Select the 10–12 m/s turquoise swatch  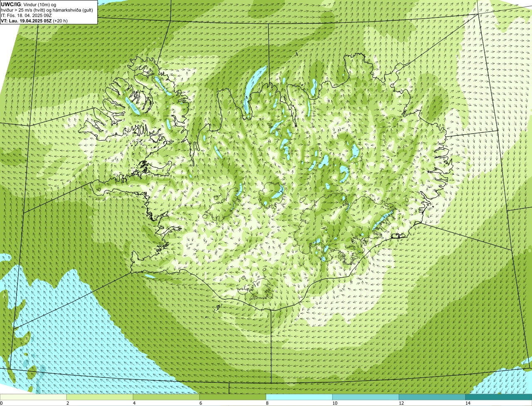(366, 397)
